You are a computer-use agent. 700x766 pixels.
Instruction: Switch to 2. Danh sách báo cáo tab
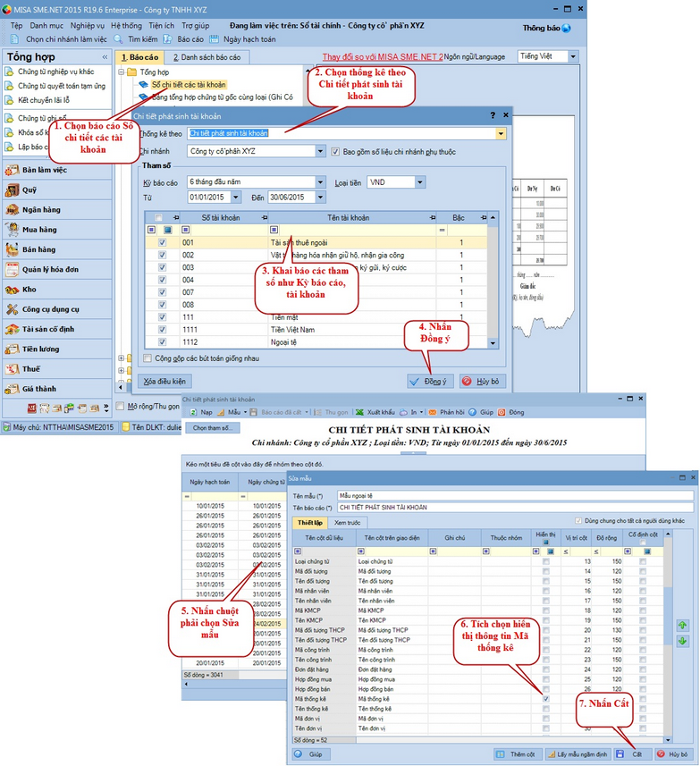click(207, 57)
